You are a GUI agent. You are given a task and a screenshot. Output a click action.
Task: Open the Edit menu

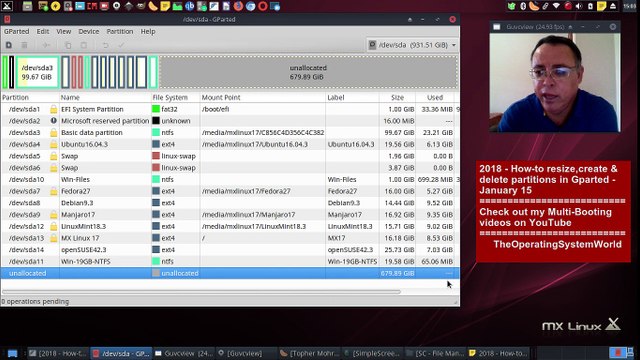[42, 31]
